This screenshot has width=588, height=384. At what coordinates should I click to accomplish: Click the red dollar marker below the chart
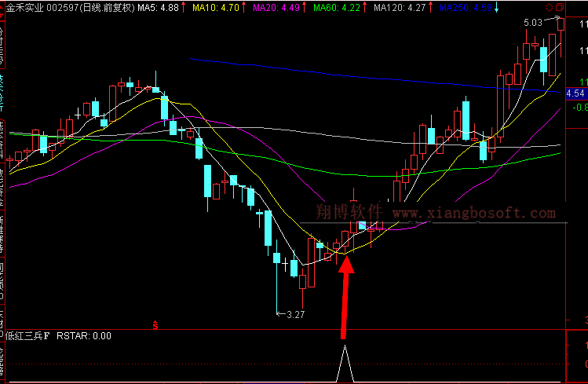[x=156, y=324]
